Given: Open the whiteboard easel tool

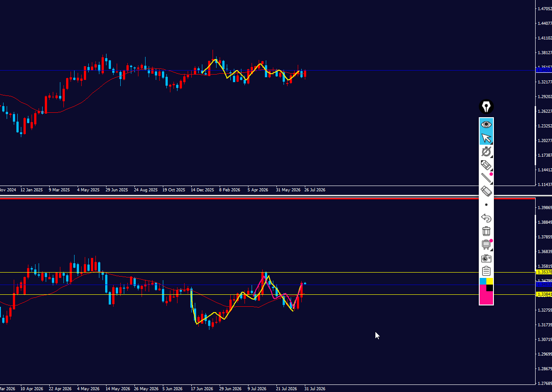Looking at the screenshot, I should pos(486,245).
